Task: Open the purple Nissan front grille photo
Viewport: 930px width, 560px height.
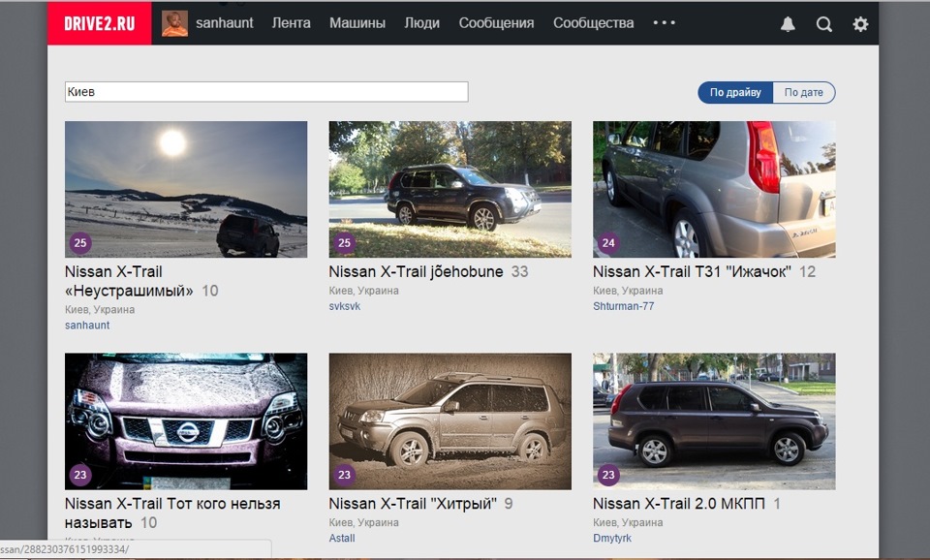Action: [x=186, y=421]
